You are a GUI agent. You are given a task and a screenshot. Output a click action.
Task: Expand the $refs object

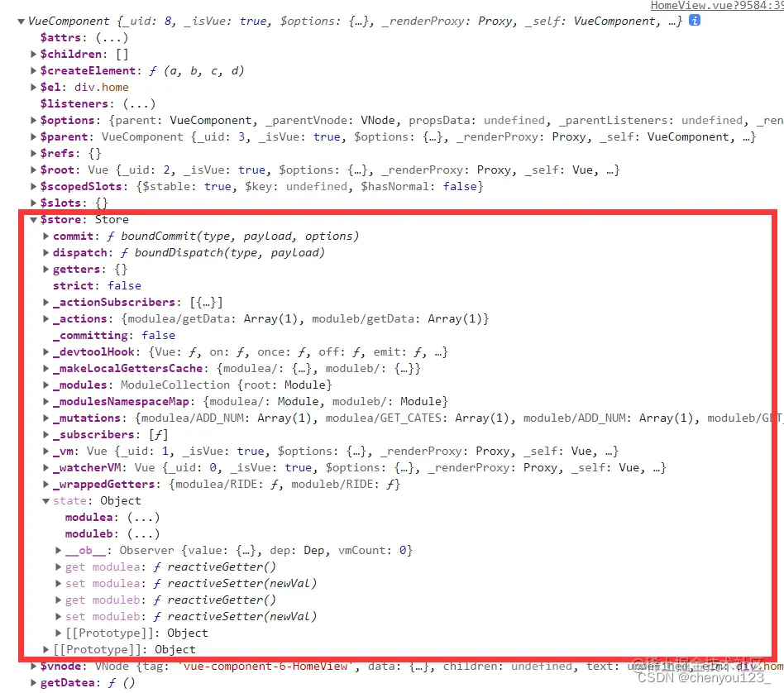click(34, 153)
